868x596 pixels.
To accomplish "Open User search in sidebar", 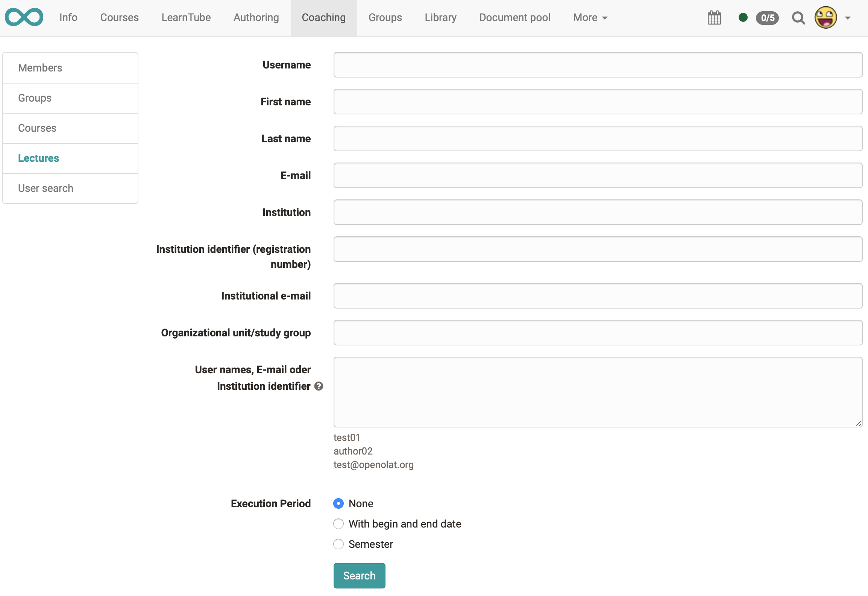I will click(46, 188).
